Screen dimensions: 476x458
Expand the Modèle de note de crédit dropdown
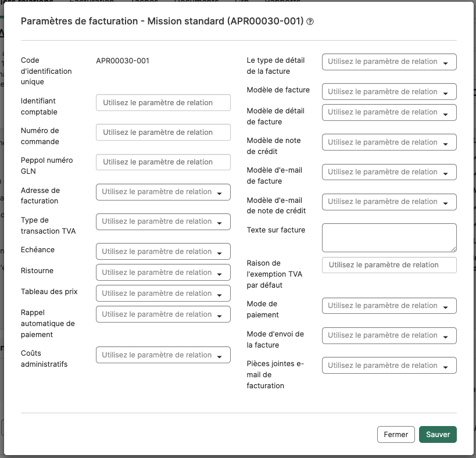(389, 142)
